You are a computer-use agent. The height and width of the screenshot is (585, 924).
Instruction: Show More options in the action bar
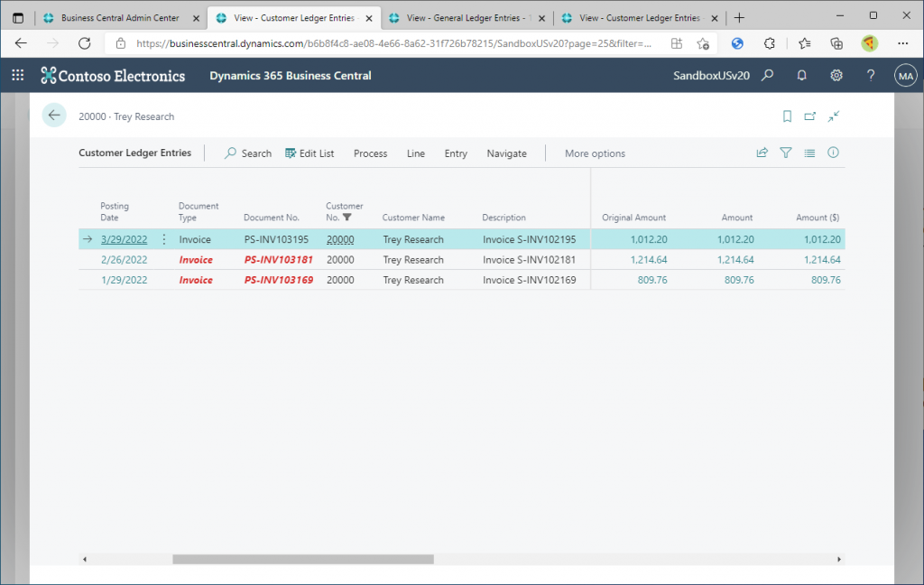(595, 153)
